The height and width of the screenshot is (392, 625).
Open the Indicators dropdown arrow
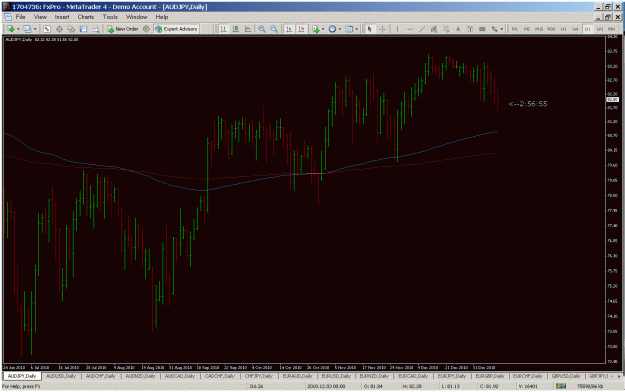[x=323, y=29]
